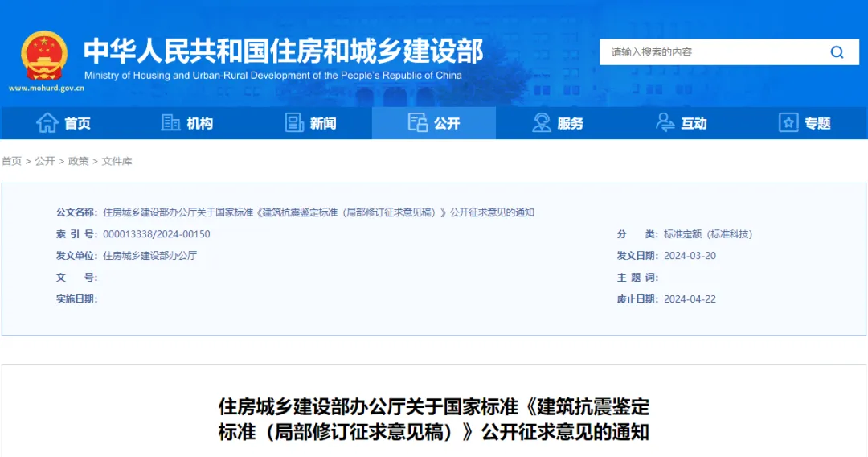Open the 服务 menu label
868x457 pixels.
(x=571, y=124)
